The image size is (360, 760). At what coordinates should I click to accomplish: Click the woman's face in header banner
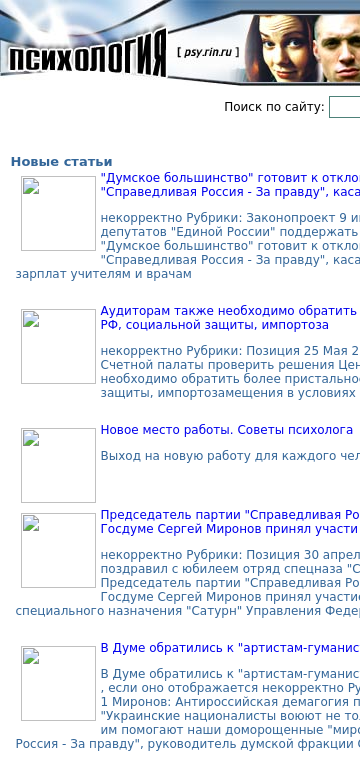(x=280, y=48)
